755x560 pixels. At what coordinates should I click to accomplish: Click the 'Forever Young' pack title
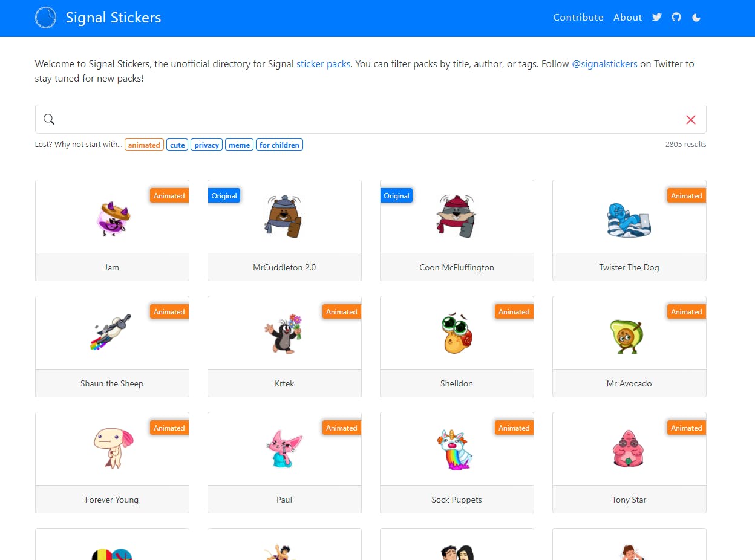tap(112, 500)
